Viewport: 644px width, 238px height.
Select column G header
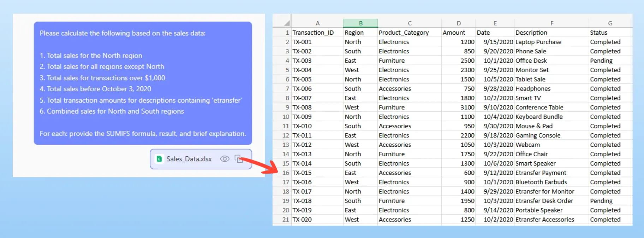click(610, 23)
